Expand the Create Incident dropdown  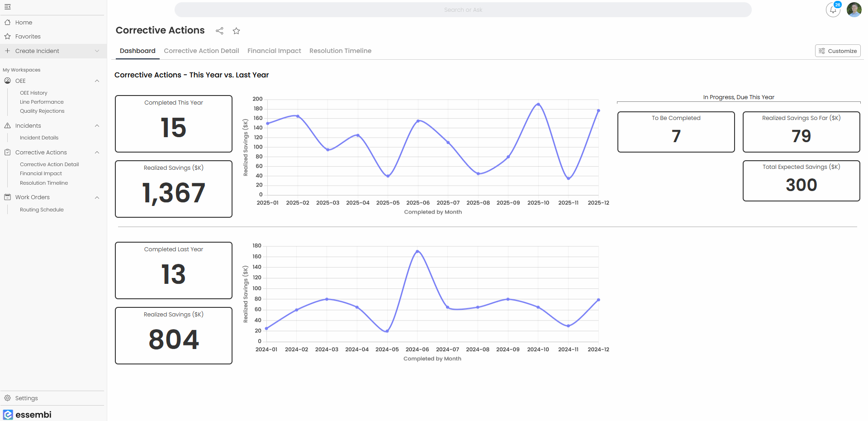click(x=97, y=51)
